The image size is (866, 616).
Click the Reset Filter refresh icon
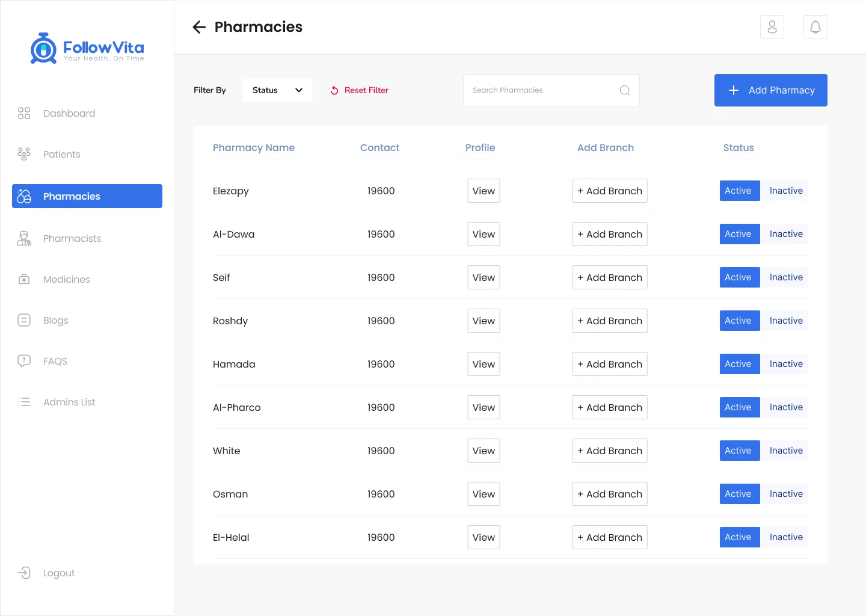(x=334, y=90)
